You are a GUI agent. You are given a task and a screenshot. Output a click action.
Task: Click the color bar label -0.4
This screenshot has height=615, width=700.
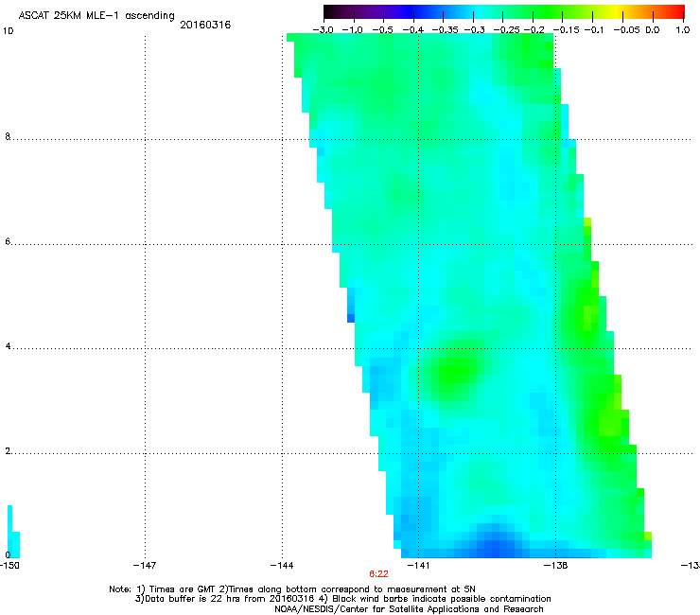[413, 30]
